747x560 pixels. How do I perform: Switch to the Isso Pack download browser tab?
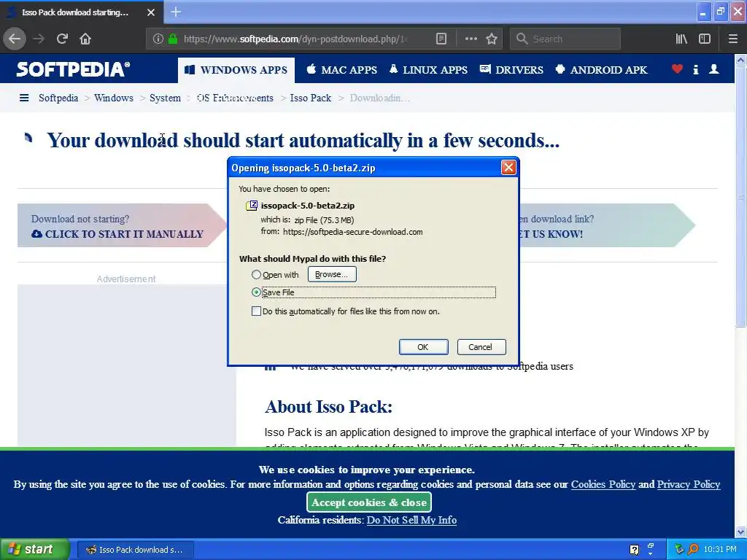(81, 12)
